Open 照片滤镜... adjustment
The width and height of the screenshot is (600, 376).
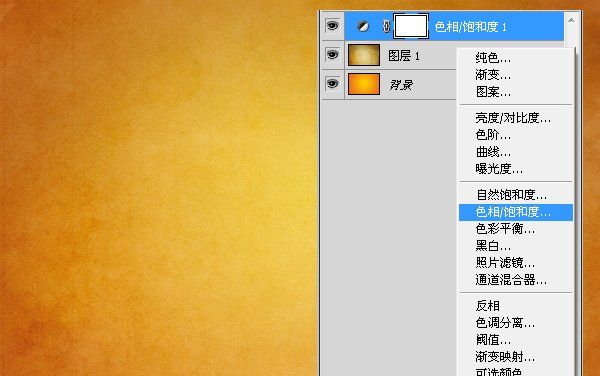(505, 263)
